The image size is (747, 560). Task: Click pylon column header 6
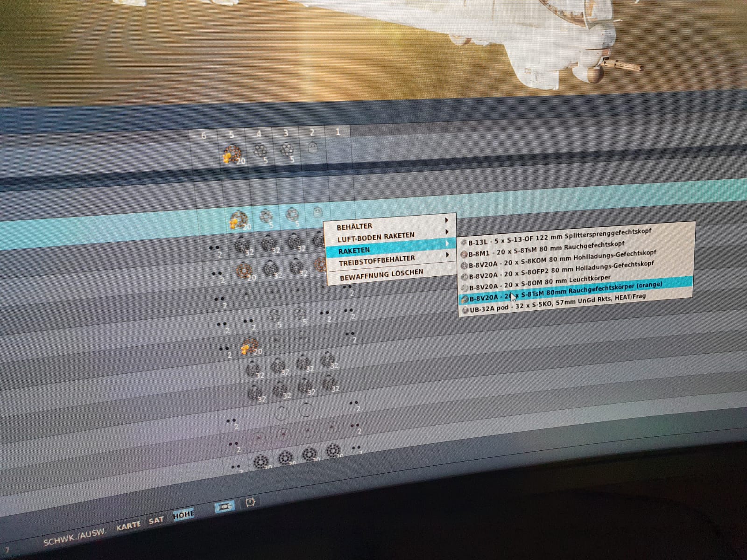(x=203, y=136)
